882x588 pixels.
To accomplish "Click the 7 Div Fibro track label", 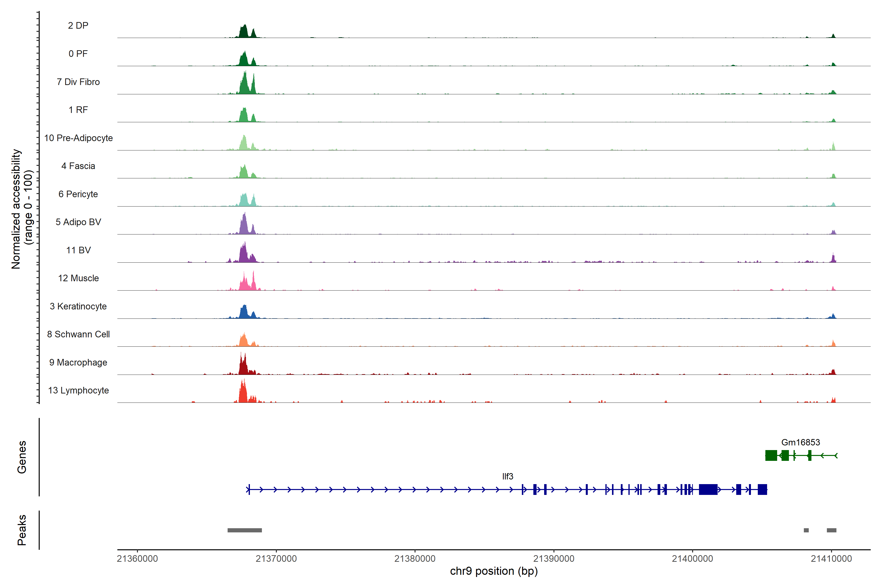I will 78,82.
